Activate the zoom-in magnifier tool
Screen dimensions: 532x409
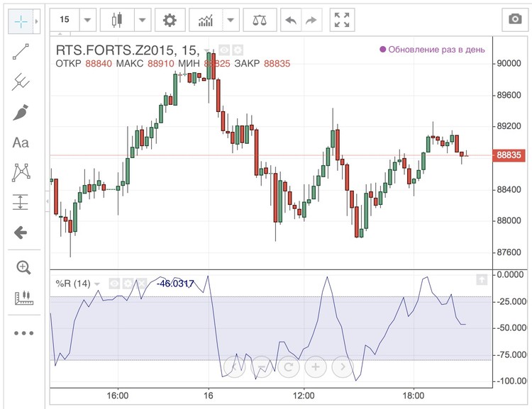tap(23, 267)
